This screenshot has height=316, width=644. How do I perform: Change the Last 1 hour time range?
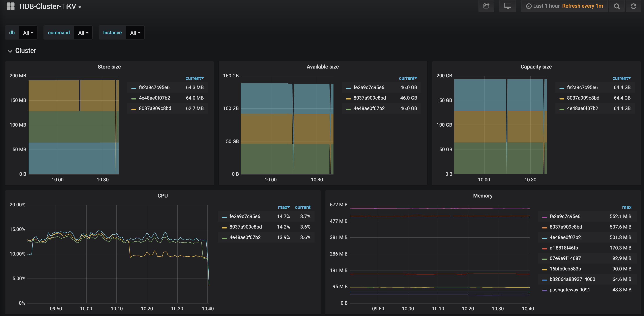[x=547, y=6]
